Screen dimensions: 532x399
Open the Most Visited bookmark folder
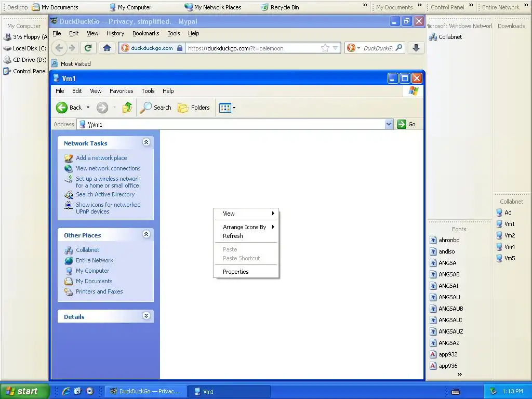pyautogui.click(x=71, y=64)
